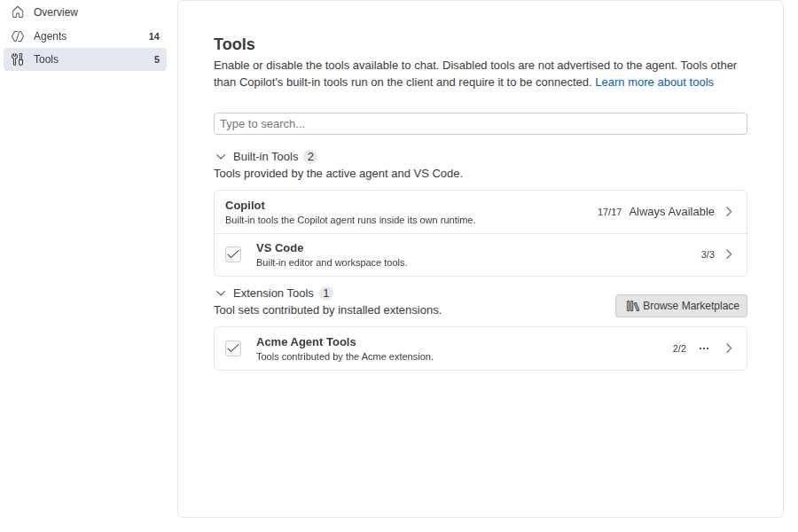
Task: Click the Extension Tools heading label
Action: pyautogui.click(x=273, y=293)
